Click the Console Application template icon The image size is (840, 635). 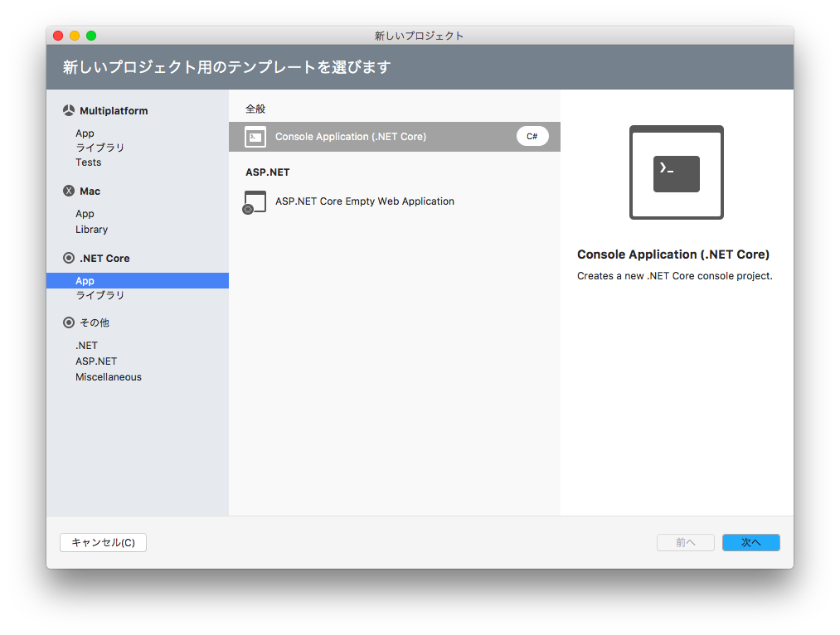tap(255, 137)
